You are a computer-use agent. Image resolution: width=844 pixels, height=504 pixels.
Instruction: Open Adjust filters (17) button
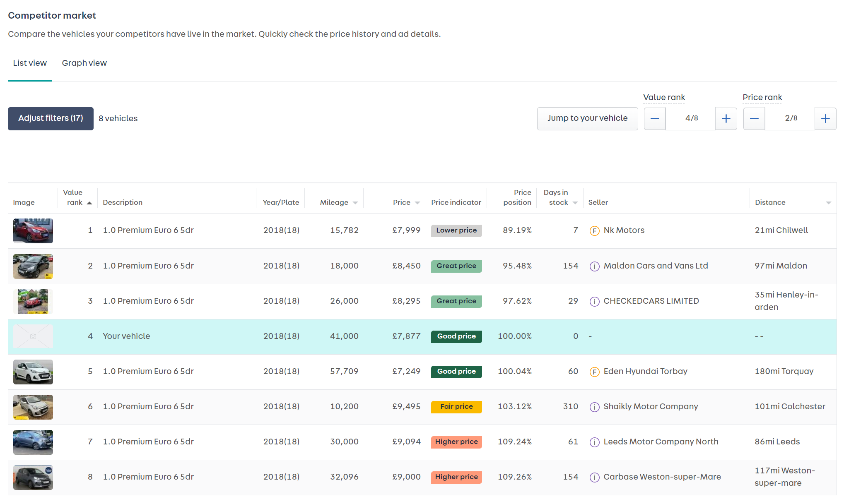click(51, 119)
